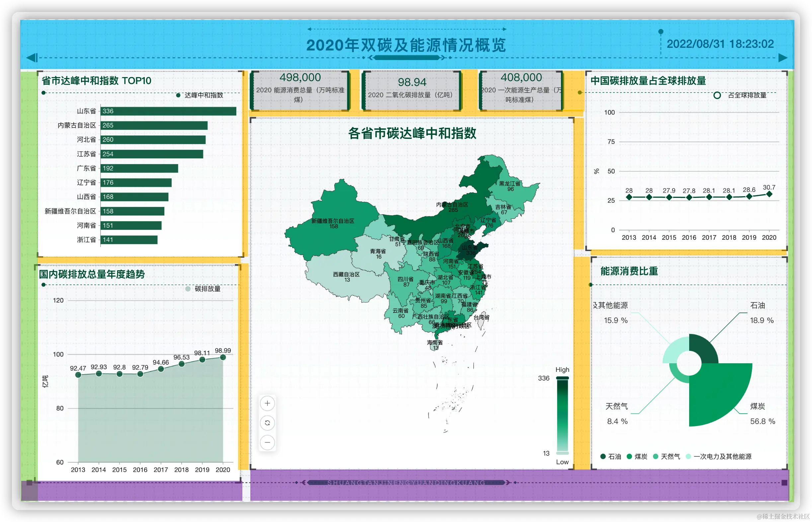Click the 山东省 bar with value 336
This screenshot has width=812, height=522.
click(x=168, y=111)
